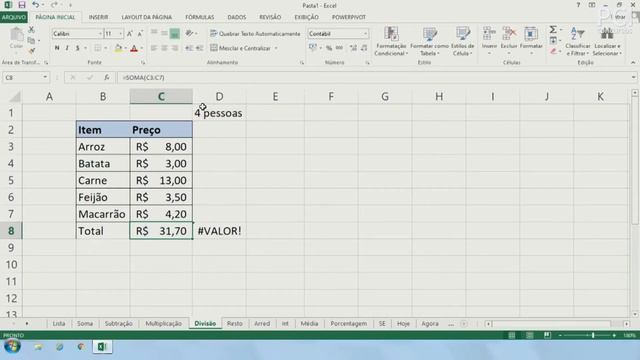Redo the last action in Quick Access
This screenshot has height=360, width=640.
tap(54, 5)
